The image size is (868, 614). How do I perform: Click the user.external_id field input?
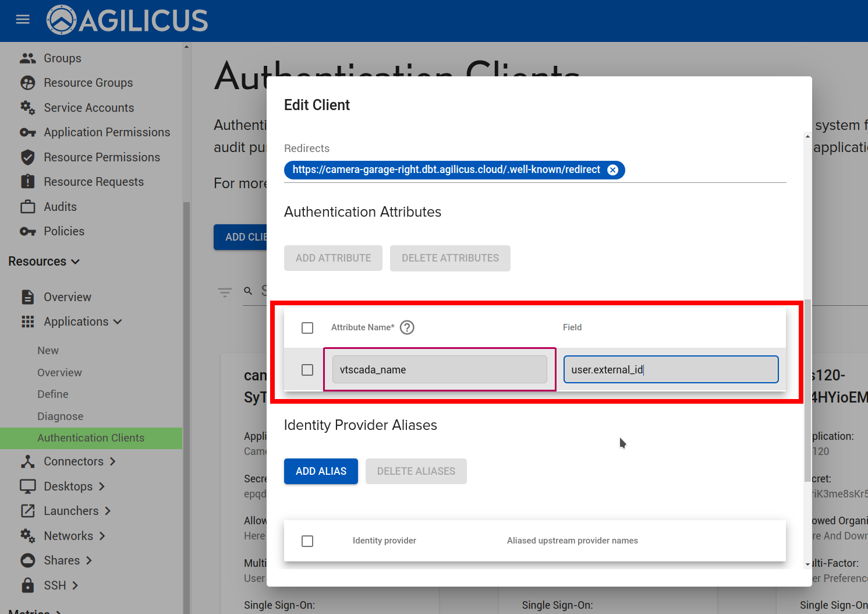point(671,370)
